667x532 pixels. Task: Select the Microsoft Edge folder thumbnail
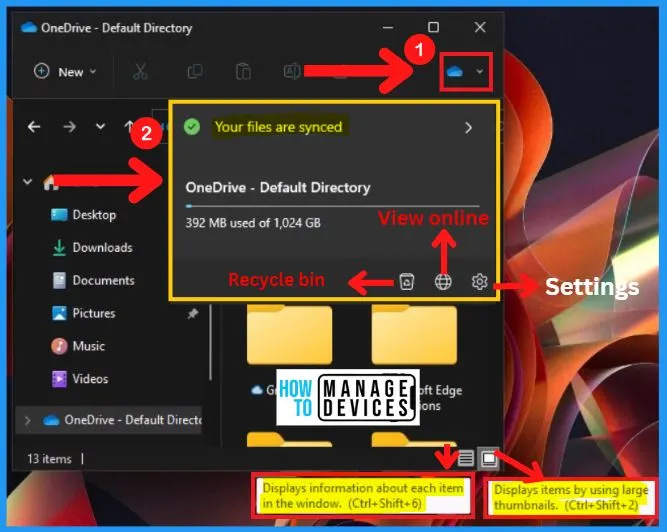pyautogui.click(x=414, y=334)
